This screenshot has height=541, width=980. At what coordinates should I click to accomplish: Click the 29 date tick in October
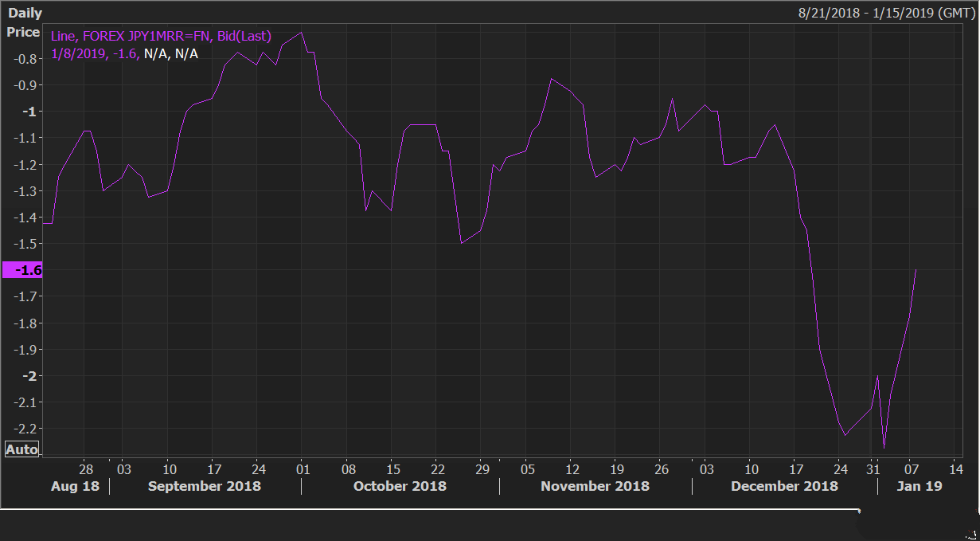[x=482, y=468]
